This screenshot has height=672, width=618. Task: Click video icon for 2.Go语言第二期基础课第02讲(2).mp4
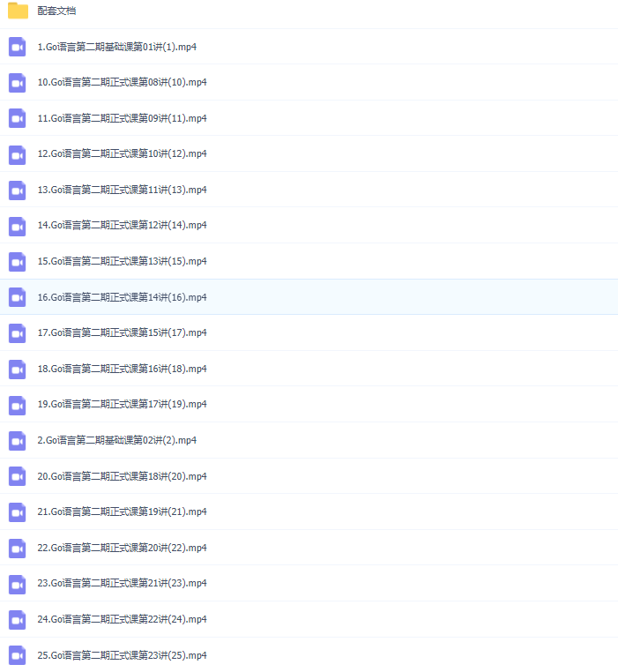click(x=17, y=440)
